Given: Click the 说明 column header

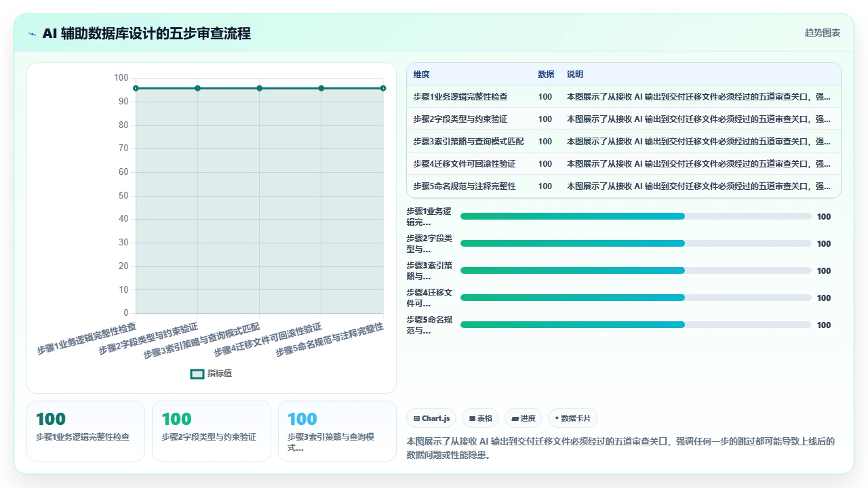Looking at the screenshot, I should tap(575, 75).
